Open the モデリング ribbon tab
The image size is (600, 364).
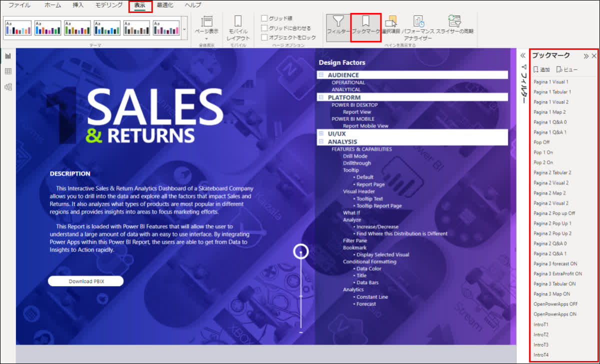(109, 5)
